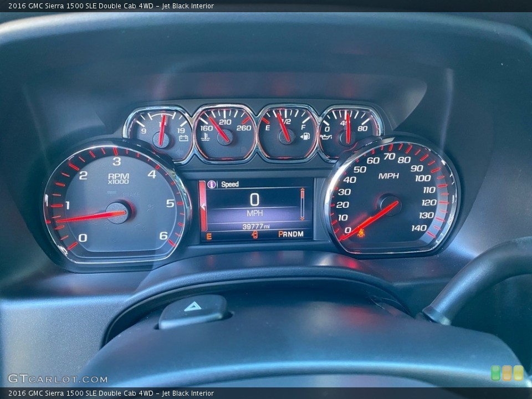Click the RPM x1000 label
This screenshot has height=399, width=532.
[x=119, y=178]
